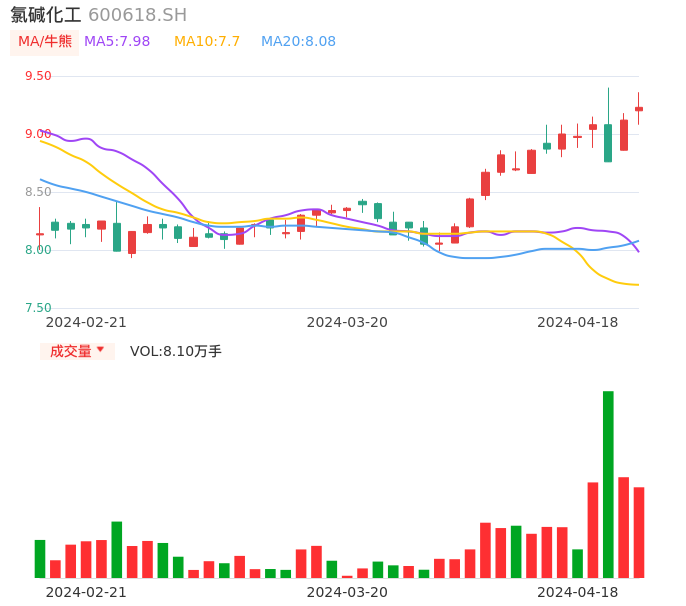Click the ticker code 600618.SH
Screen dimensions: 686x606
pos(137,15)
